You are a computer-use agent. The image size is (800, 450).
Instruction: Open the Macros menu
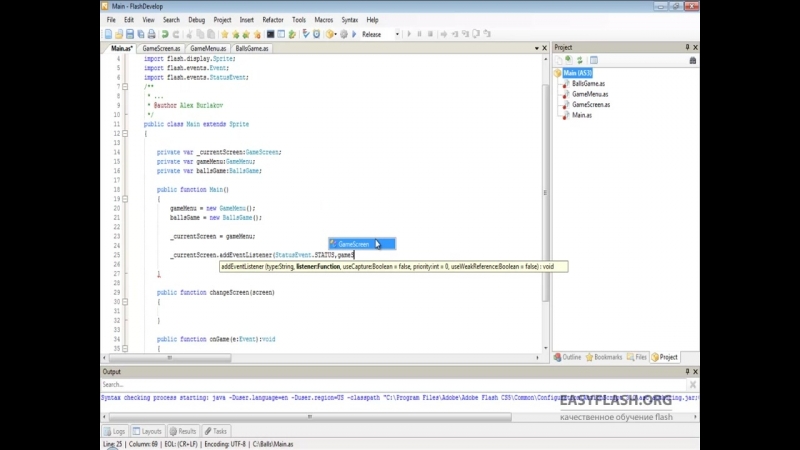coord(323,20)
